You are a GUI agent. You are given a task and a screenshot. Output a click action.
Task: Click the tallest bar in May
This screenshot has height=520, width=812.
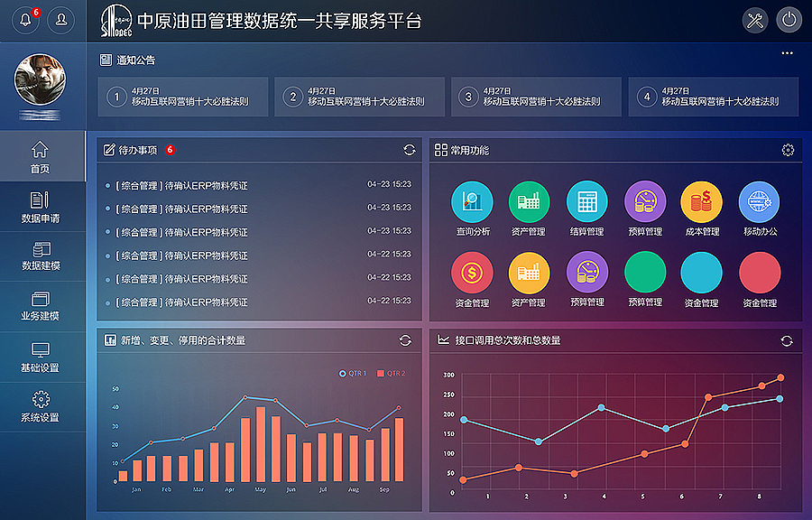pos(261,444)
